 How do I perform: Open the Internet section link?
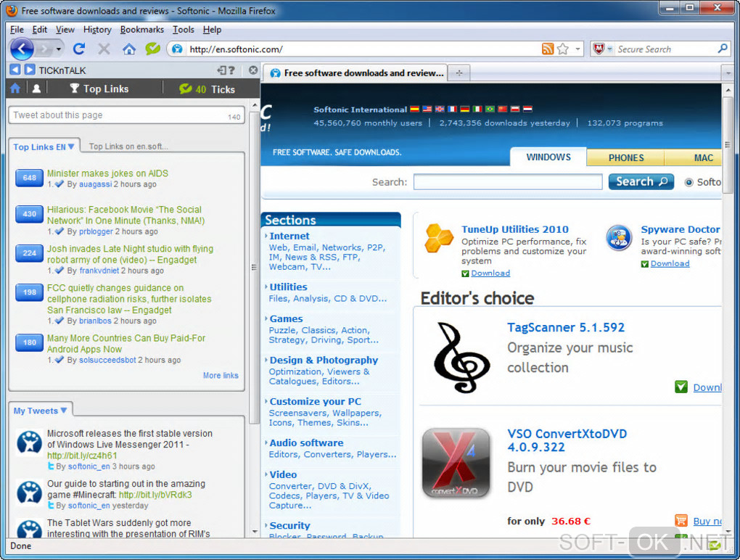(289, 236)
